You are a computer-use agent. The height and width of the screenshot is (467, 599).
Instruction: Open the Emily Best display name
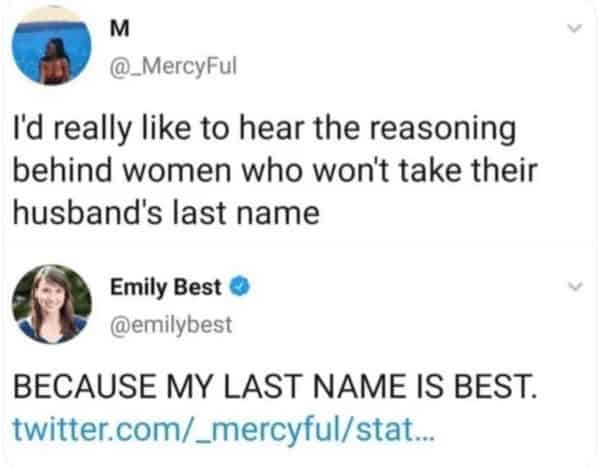pyautogui.click(x=166, y=287)
